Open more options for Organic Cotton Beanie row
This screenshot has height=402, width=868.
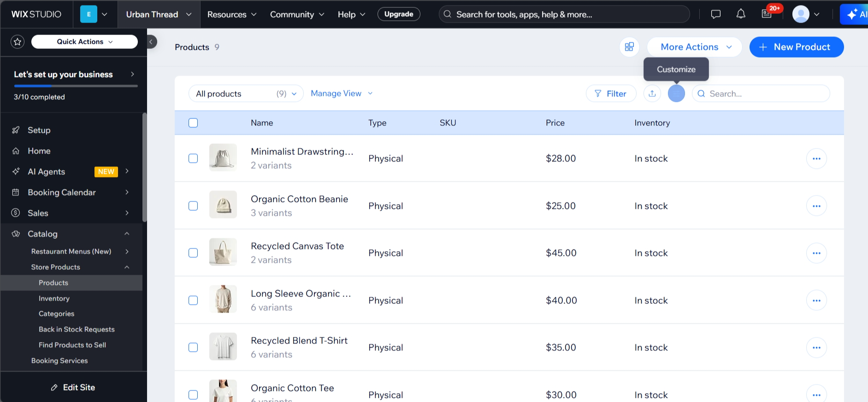pos(816,206)
